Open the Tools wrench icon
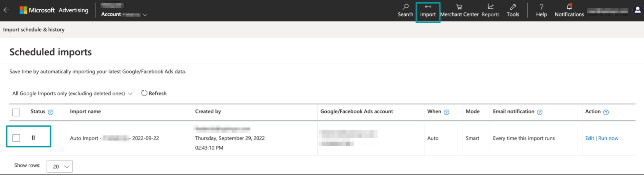Viewport: 644px width, 175px height. coord(513,7)
